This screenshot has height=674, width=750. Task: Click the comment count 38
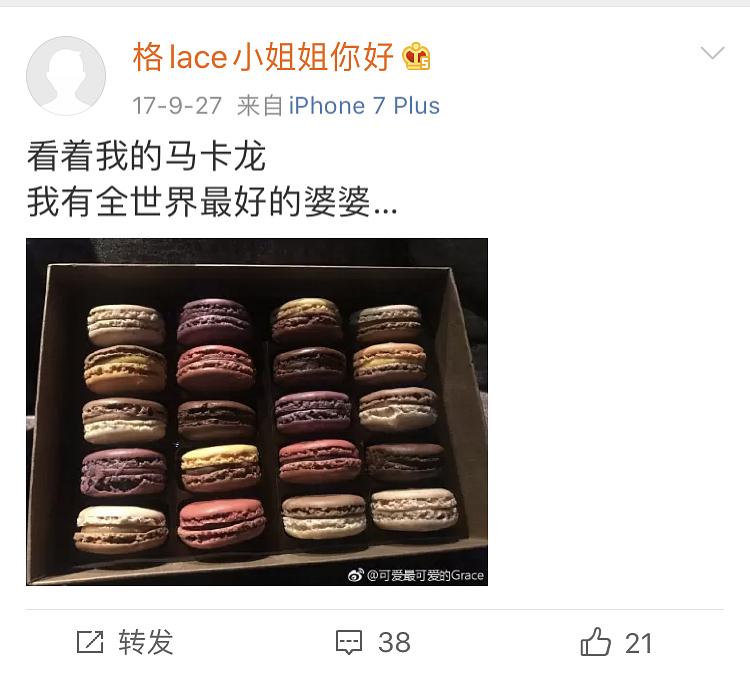[x=395, y=642]
